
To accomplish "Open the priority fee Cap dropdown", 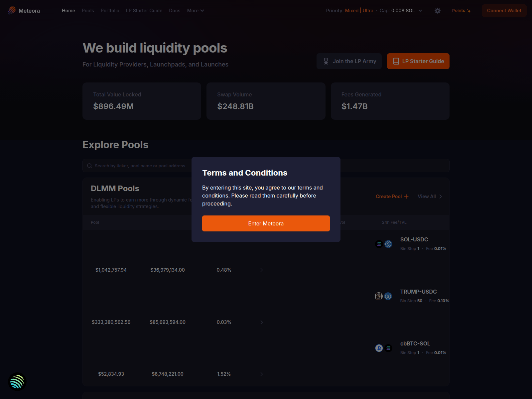I will tap(420, 11).
